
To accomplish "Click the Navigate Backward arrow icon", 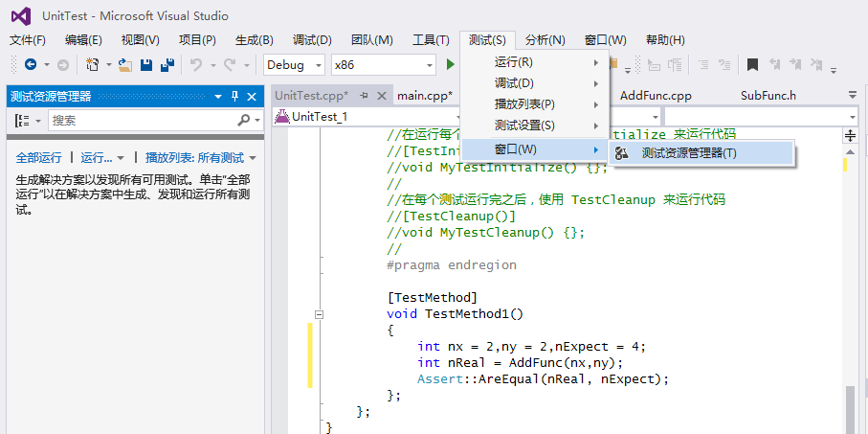I will [x=31, y=65].
